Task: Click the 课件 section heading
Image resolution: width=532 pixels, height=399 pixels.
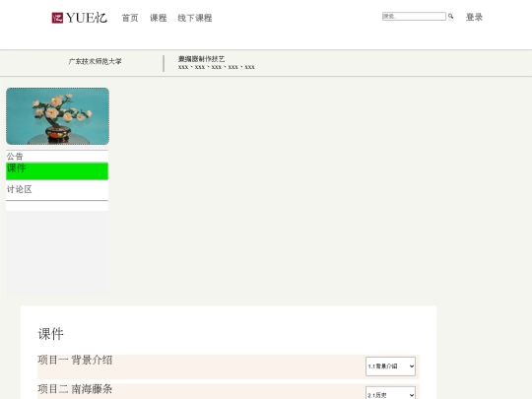Action: tap(51, 334)
